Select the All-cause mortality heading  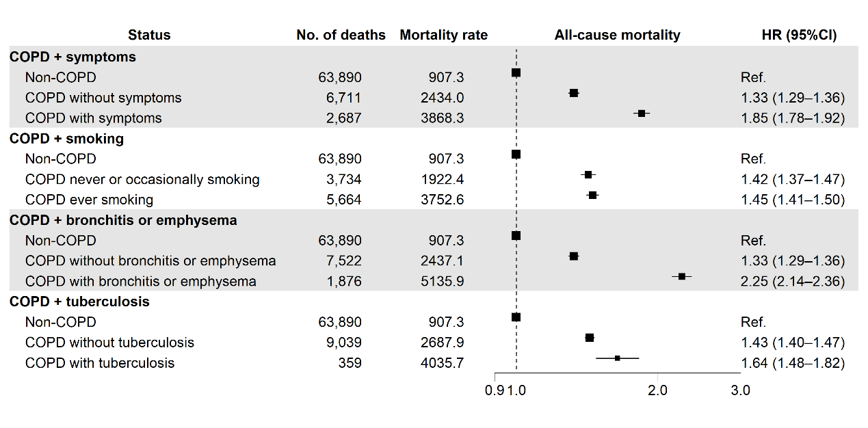(x=617, y=35)
